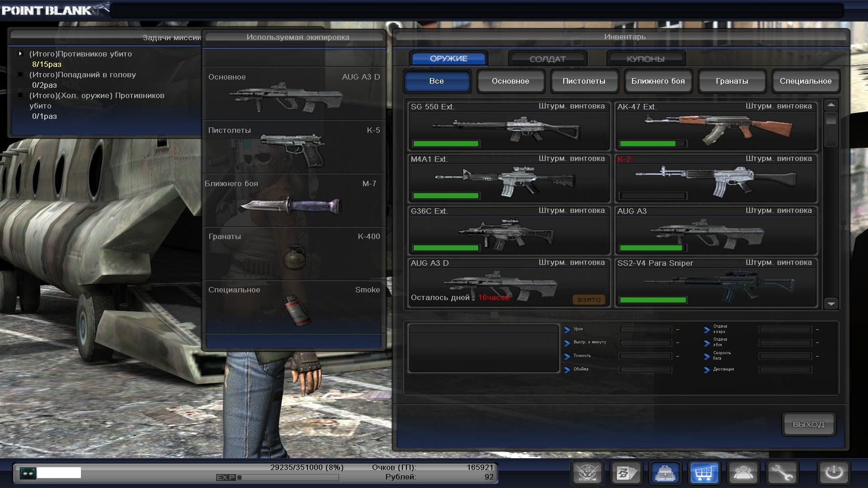Select the enemies killed mission marker

(x=20, y=54)
